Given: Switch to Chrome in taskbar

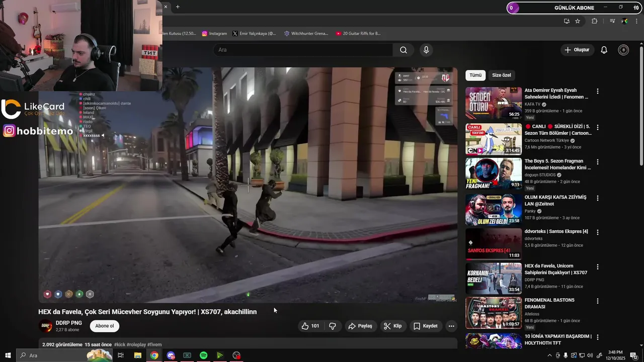Looking at the screenshot, I should coord(154,355).
